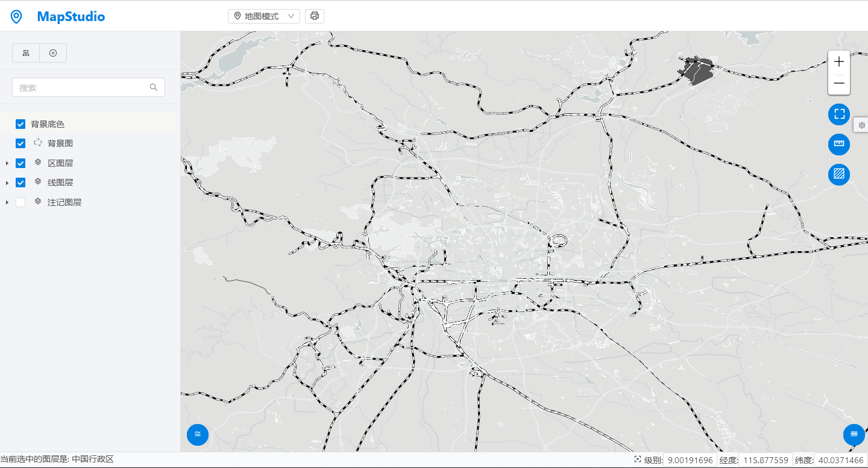The width and height of the screenshot is (868, 468).
Task: Click the 级别 zoom level value field
Action: (x=690, y=460)
